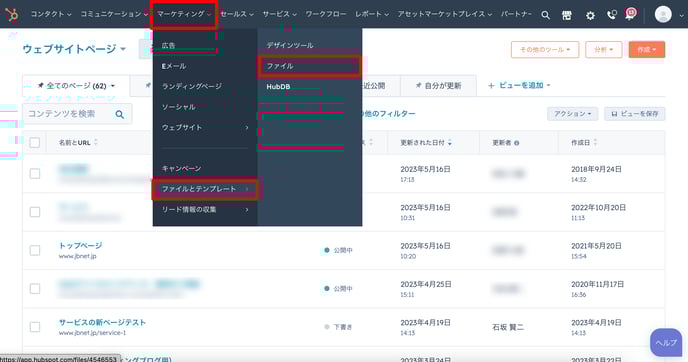
Task: Open settings gear icon
Action: pos(590,15)
